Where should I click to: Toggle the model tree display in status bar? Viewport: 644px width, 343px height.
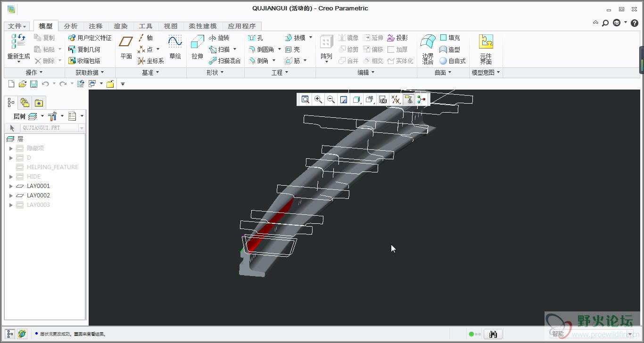(x=10, y=334)
